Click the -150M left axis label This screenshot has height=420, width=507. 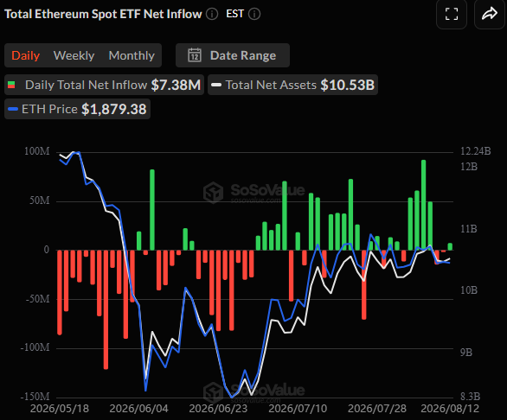click(35, 397)
